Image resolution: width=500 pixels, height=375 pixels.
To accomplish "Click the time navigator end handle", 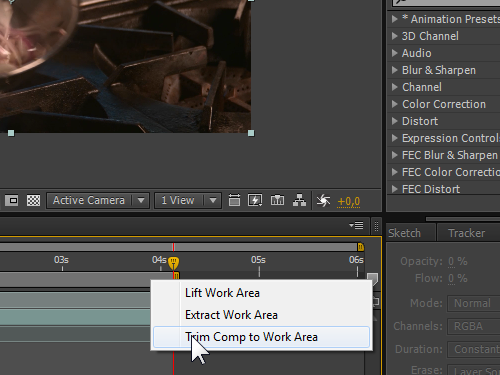I will click(361, 247).
